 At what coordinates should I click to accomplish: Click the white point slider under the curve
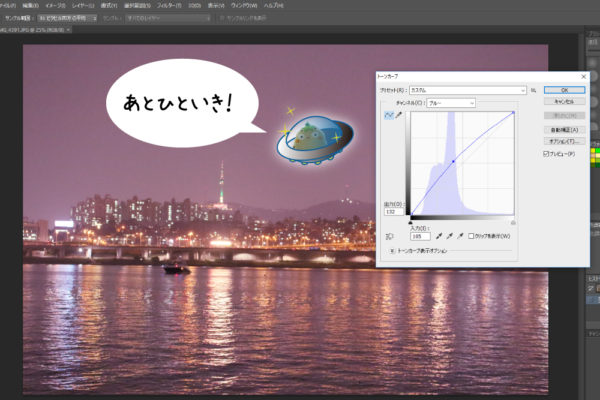coord(513,222)
